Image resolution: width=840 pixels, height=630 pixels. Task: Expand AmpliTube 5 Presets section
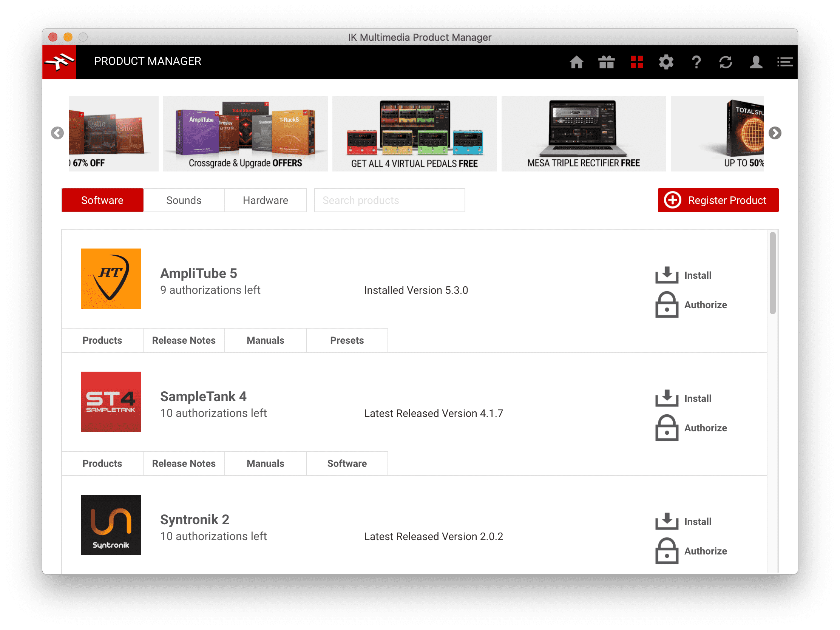coord(347,340)
